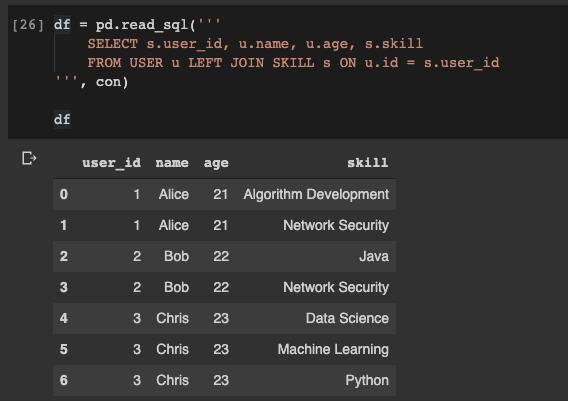This screenshot has width=568, height=402.
Task: Click the name column header
Action: tap(172, 163)
